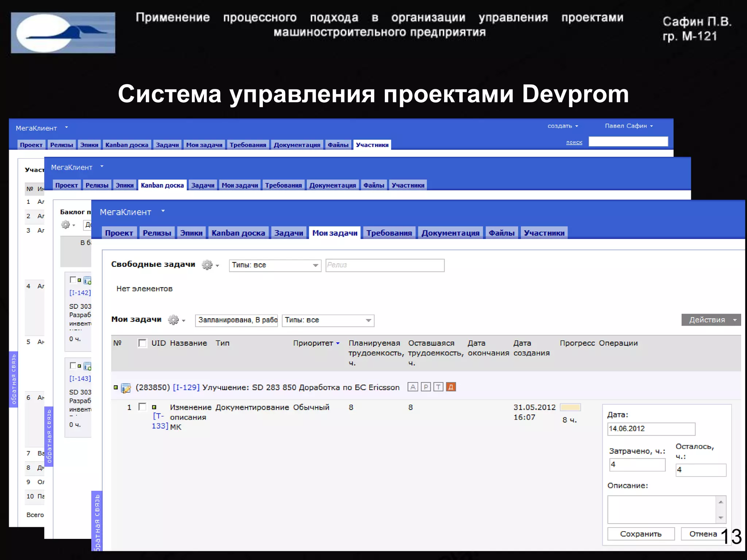
Task: Go to Kanban доска tab in front window
Action: (238, 233)
